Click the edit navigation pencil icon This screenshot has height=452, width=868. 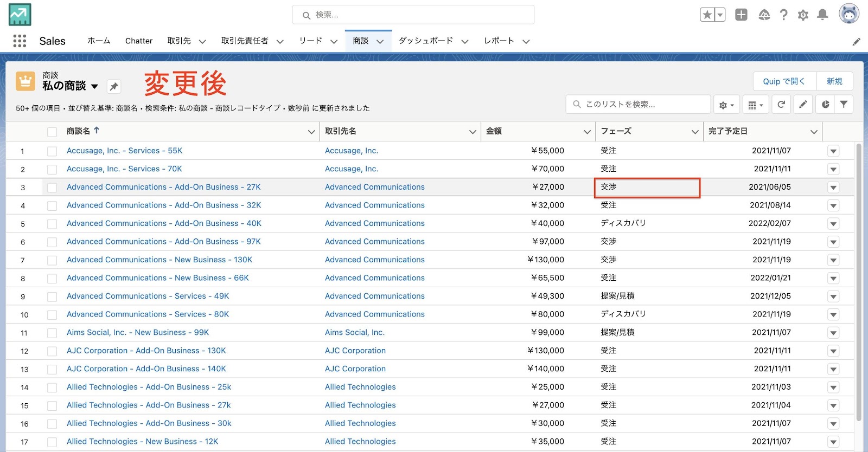point(856,42)
